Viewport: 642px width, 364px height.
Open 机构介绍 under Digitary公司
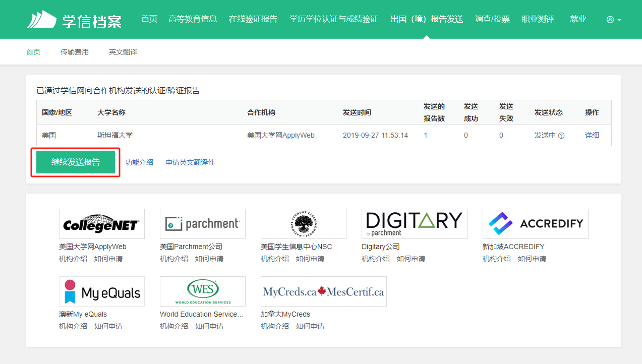tap(376, 259)
